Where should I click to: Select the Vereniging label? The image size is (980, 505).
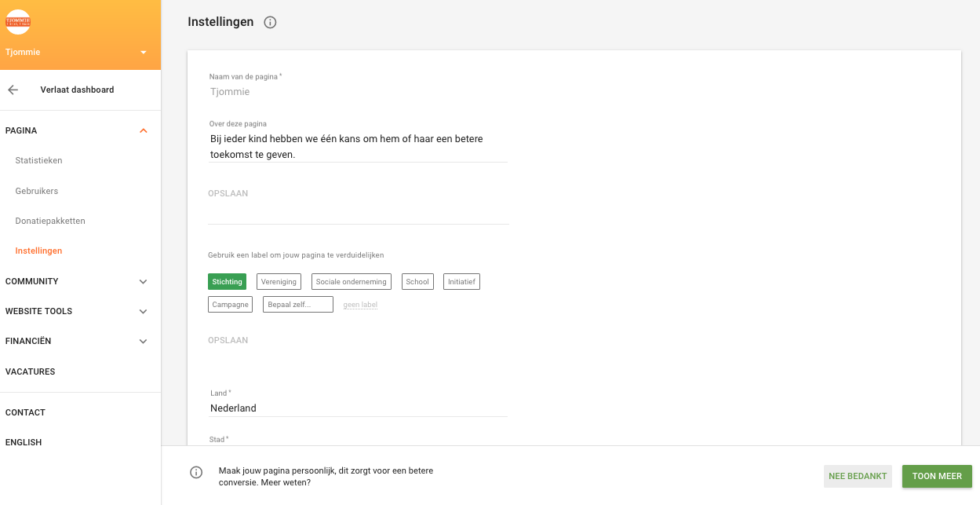point(279,281)
